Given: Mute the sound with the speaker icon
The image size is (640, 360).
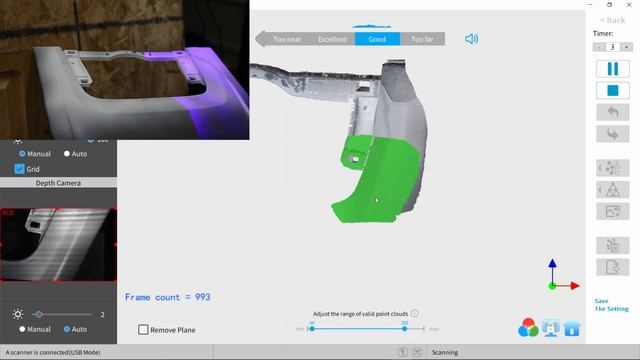Looking at the screenshot, I should (471, 39).
